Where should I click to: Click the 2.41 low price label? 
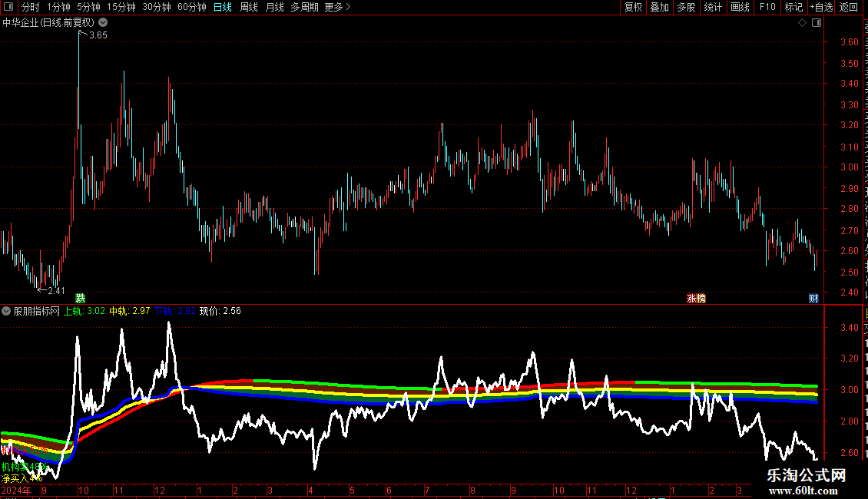click(x=56, y=290)
